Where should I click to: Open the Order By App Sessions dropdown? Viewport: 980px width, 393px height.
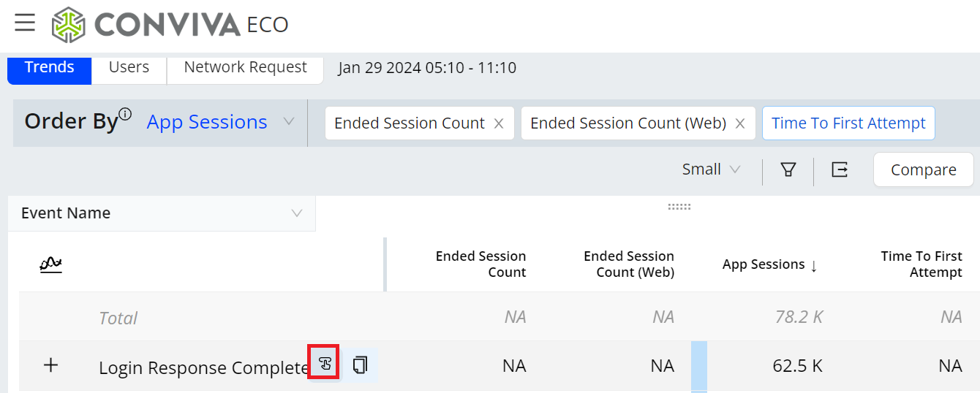coord(220,122)
